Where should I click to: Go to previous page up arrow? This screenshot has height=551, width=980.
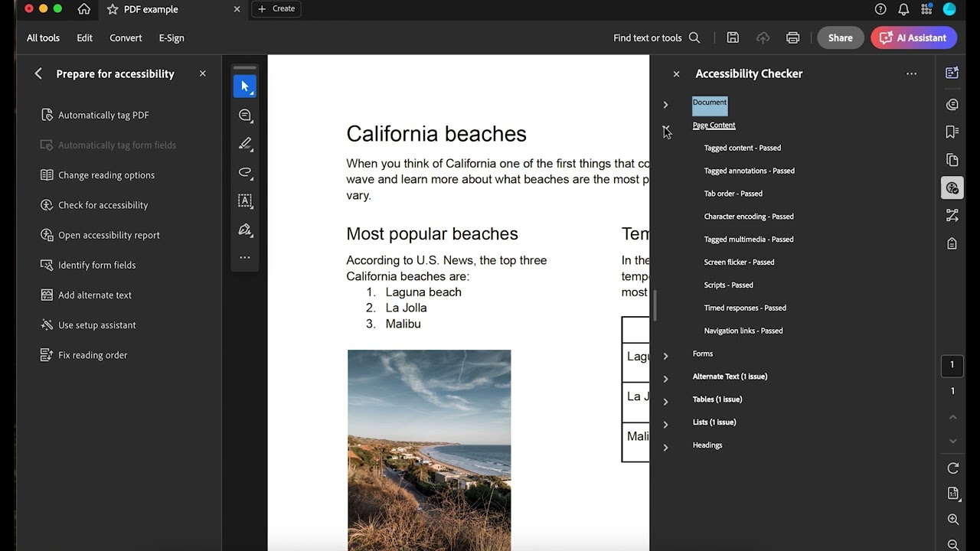click(953, 417)
